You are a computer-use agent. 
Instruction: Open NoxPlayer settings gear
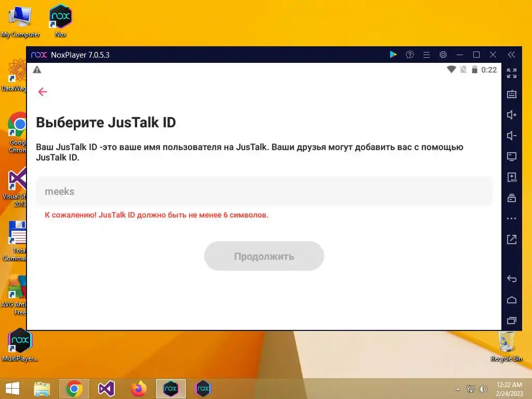click(443, 55)
